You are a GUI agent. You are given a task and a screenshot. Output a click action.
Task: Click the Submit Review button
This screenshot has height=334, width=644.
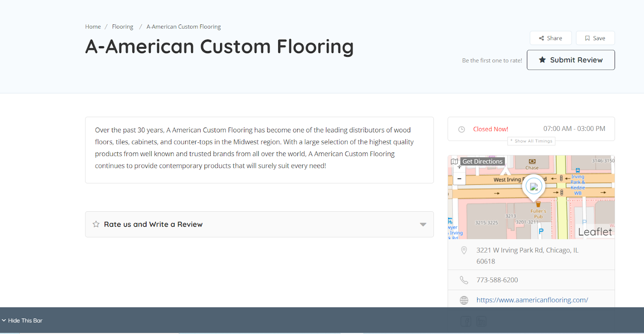571,60
